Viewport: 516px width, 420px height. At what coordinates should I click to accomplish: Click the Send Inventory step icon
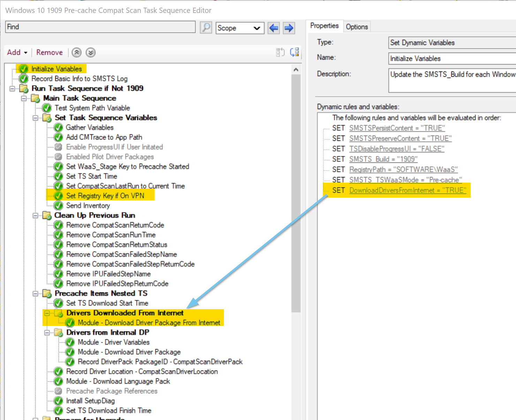(x=58, y=206)
